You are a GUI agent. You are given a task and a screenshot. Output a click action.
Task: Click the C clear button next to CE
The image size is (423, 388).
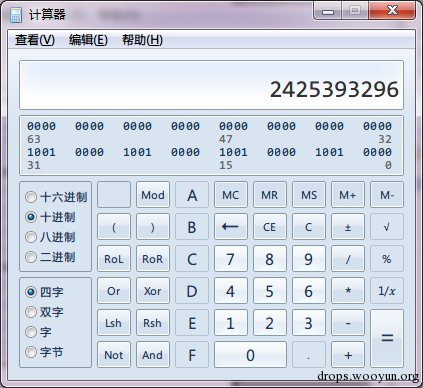coord(309,227)
